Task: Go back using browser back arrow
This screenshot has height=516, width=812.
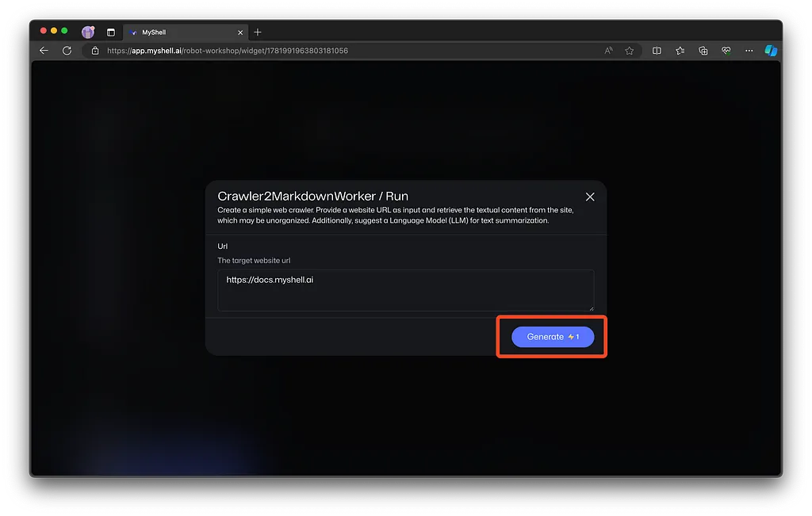Action: (44, 51)
